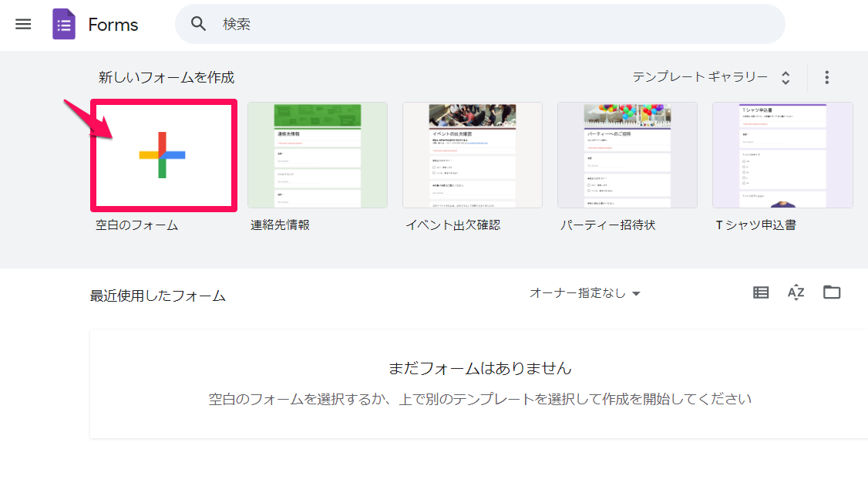Open the three-dot more options menu
This screenshot has height=500, width=868.
(x=826, y=78)
